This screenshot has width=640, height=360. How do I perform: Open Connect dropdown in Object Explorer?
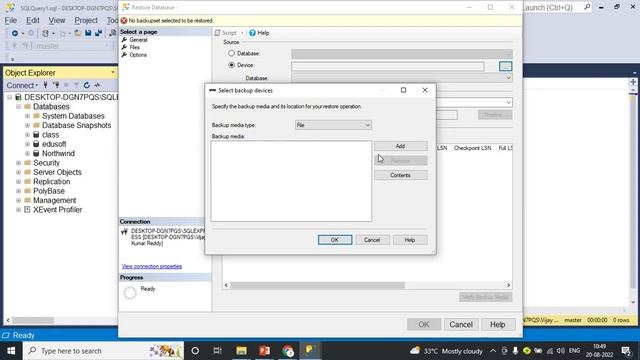(x=22, y=85)
